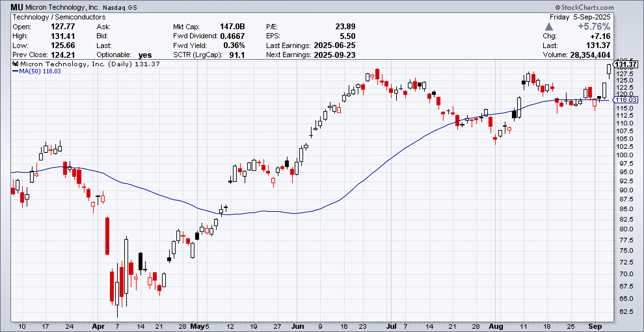Click the 'Technology / Semiconductors' sector text
Screen dimensions: 644x332
click(x=59, y=17)
